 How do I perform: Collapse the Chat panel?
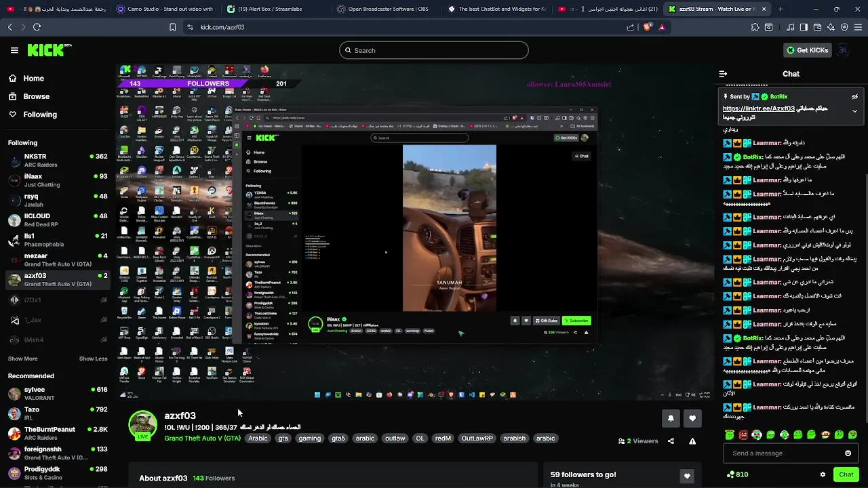pyautogui.click(x=723, y=74)
